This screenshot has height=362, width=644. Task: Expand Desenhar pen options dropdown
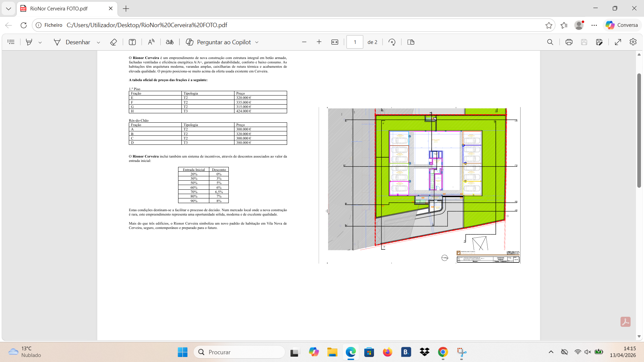coord(98,42)
